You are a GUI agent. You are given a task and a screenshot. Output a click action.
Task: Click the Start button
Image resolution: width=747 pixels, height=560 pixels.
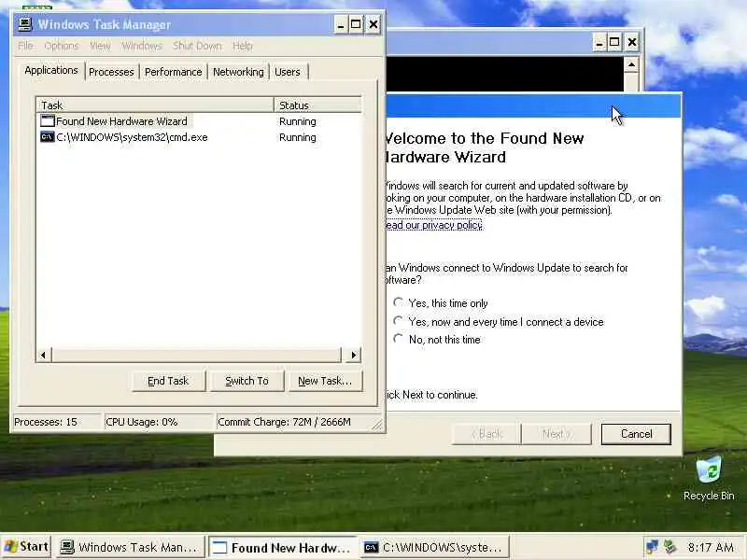pyautogui.click(x=26, y=547)
